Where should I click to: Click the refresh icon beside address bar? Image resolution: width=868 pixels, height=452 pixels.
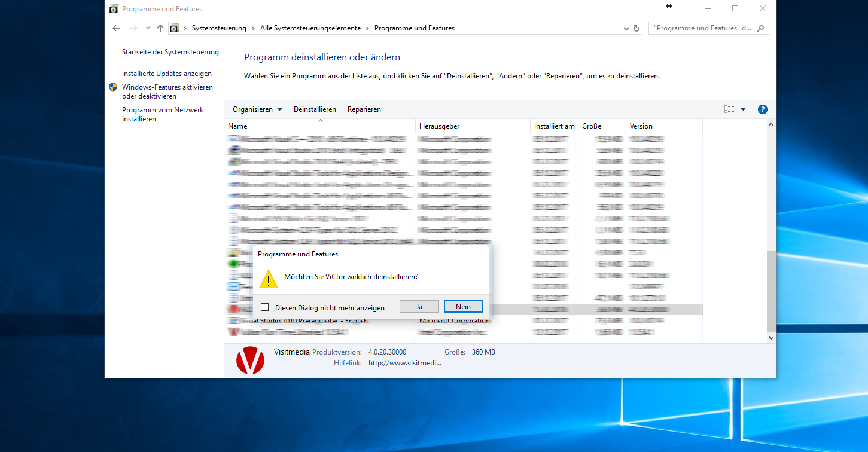(x=636, y=28)
